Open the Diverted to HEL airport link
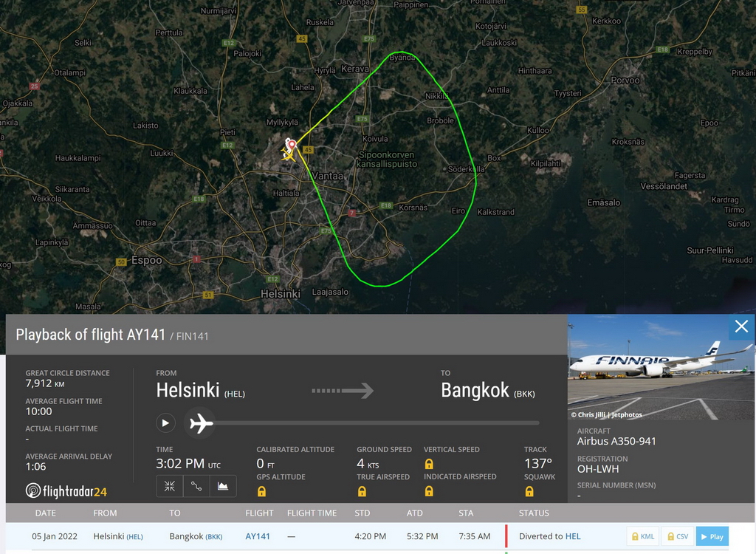This screenshot has width=756, height=554. (x=573, y=536)
